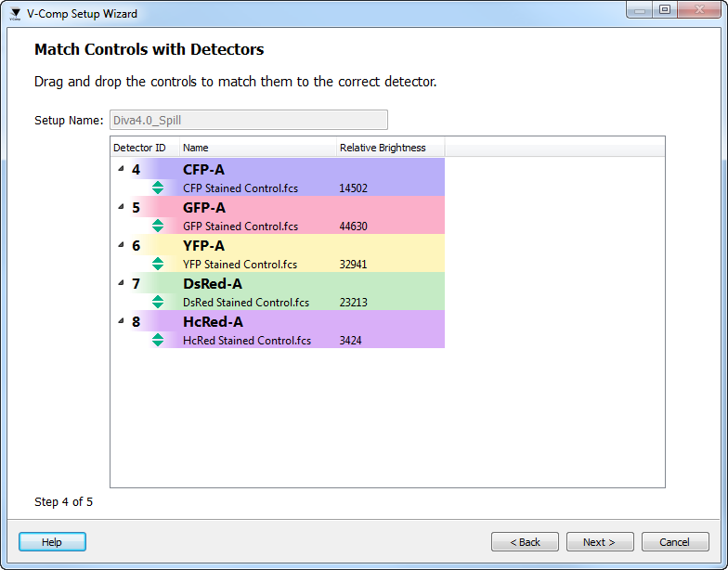Click the V-Comp app icon in title bar

15,14
